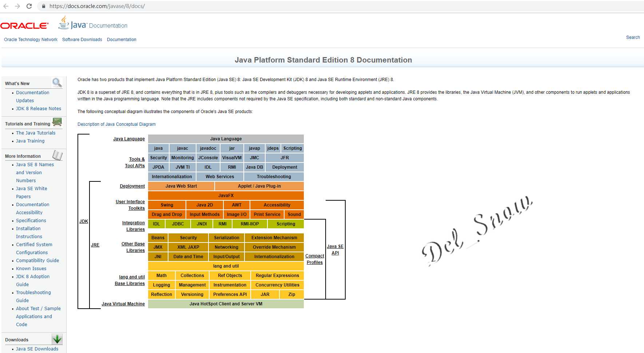Viewport: 644px width, 353px height.
Task: Open About Test / Sample Applications link
Action: 38,317
